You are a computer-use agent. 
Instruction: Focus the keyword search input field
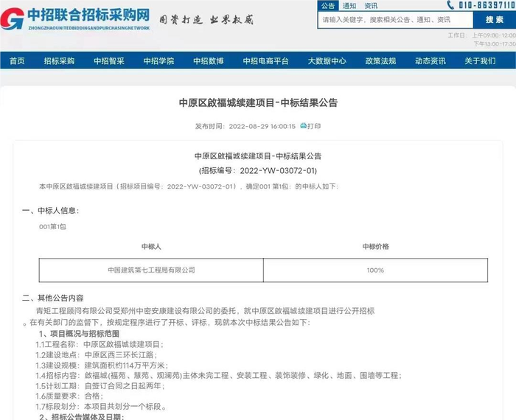click(x=396, y=20)
